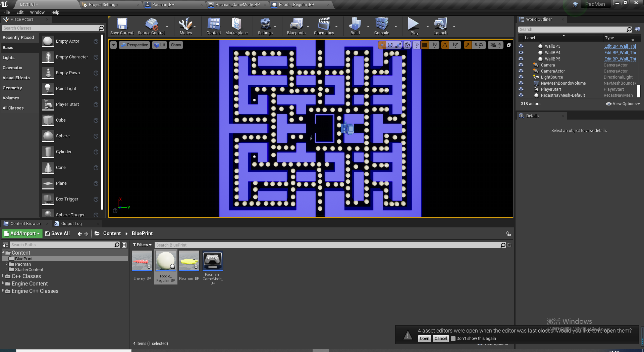Click Edit BP_Wall_Thi link for WallBP4

pyautogui.click(x=620, y=52)
